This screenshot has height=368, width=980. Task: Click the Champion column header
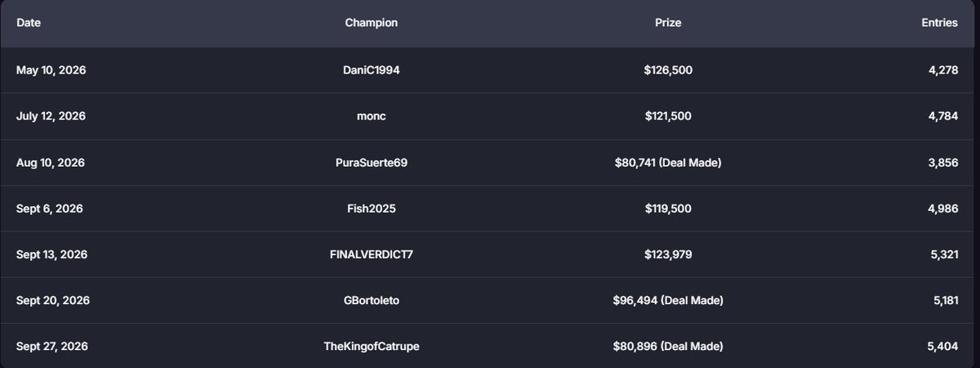point(372,23)
